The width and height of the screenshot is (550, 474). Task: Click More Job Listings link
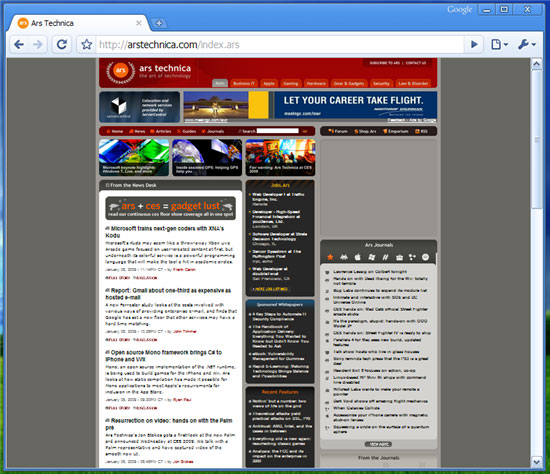point(270,289)
